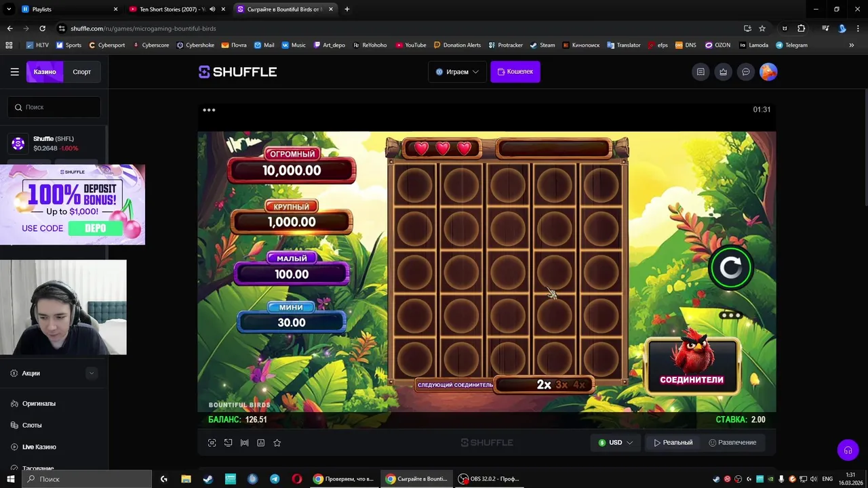Switch to Ten Short Stories tab
The width and height of the screenshot is (868, 488).
point(178,9)
